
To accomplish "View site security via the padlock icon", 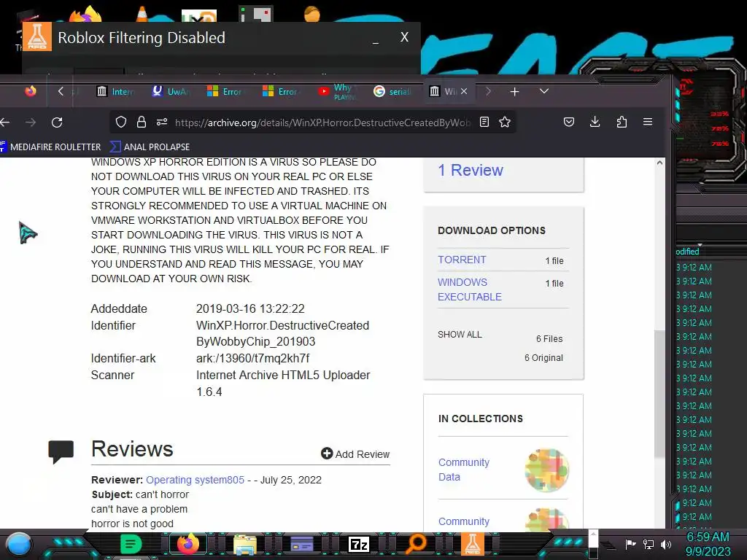I will tap(142, 122).
